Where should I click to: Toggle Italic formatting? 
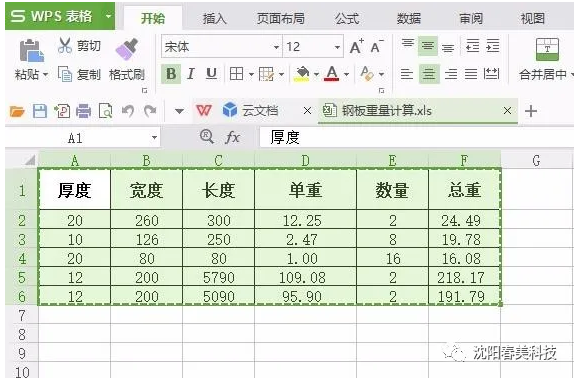tap(191, 74)
